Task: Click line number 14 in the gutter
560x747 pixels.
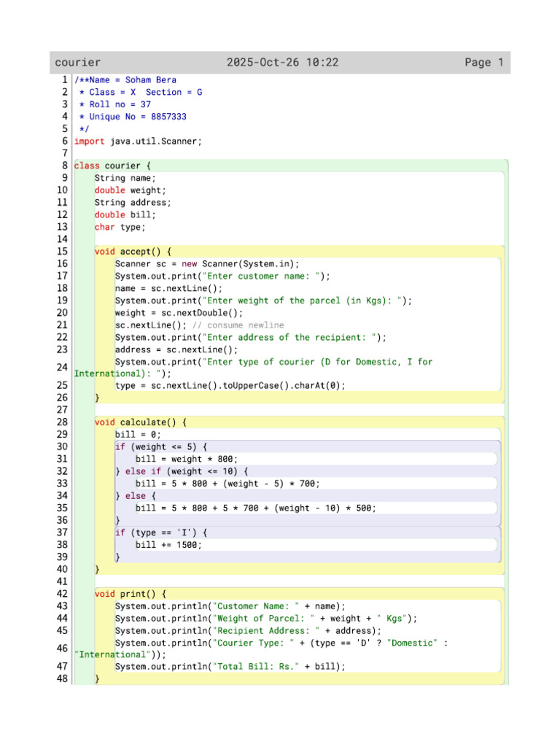Action: (63, 239)
